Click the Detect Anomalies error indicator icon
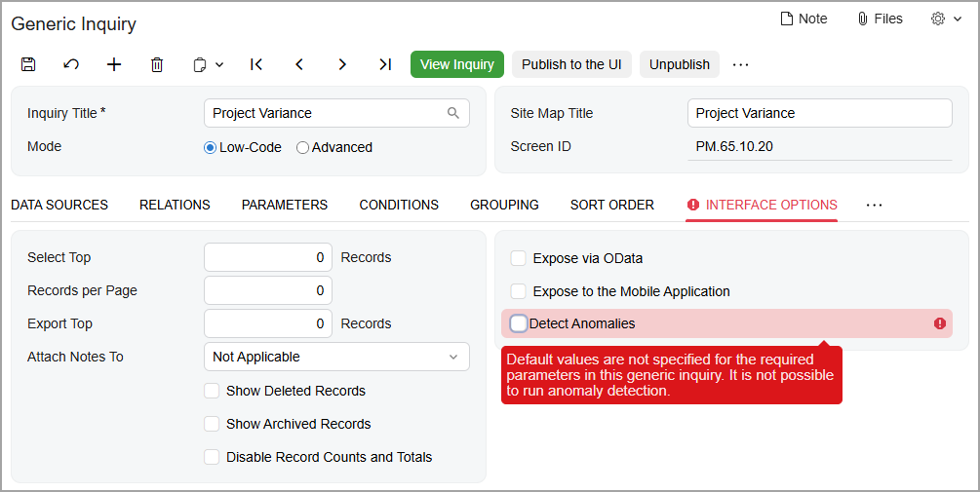980x492 pixels. 939,323
